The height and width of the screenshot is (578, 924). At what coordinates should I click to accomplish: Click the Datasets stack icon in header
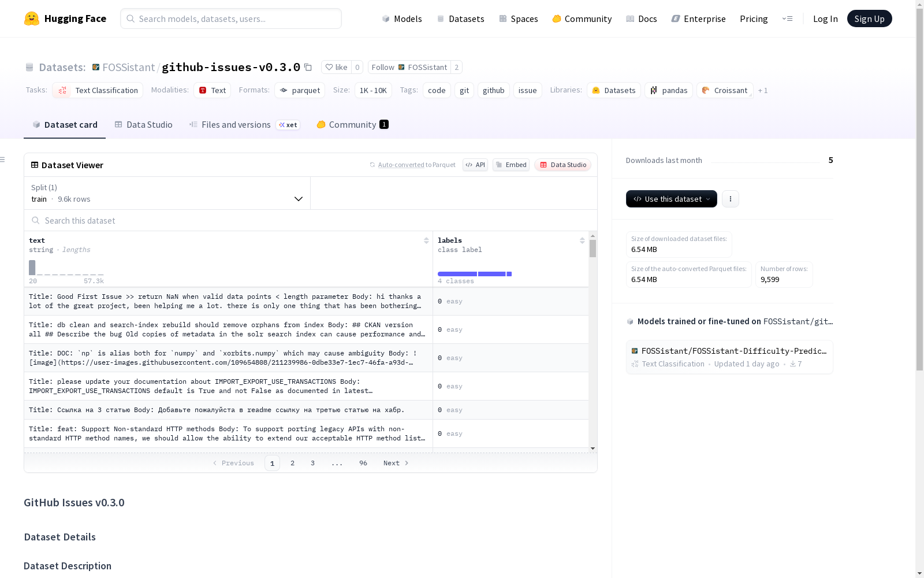pos(29,67)
